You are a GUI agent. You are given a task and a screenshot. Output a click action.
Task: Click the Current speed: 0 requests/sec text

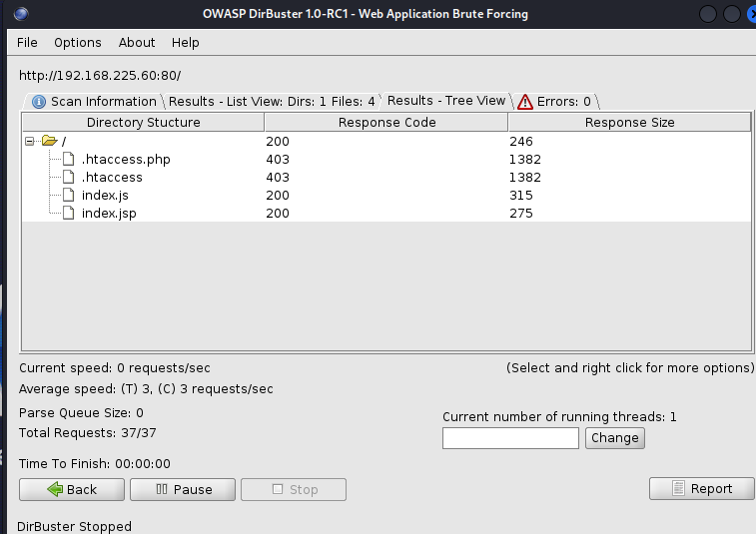[x=115, y=368]
